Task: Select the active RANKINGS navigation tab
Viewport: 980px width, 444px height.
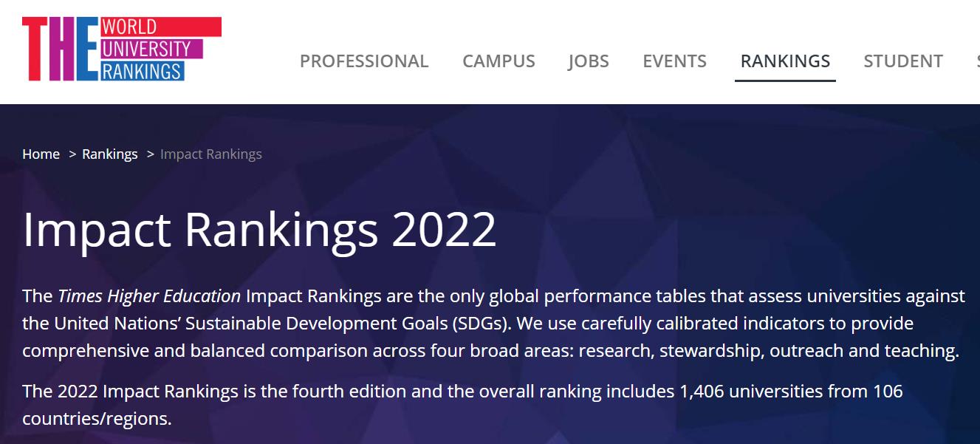Action: pos(785,61)
